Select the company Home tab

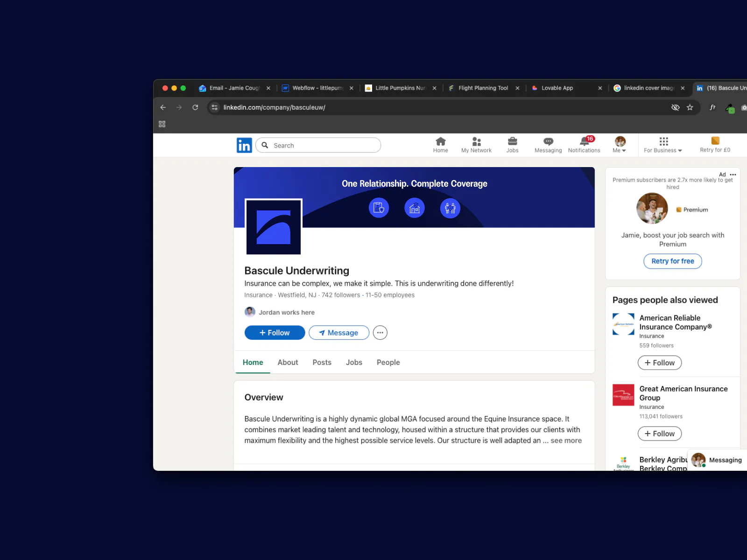tap(253, 363)
